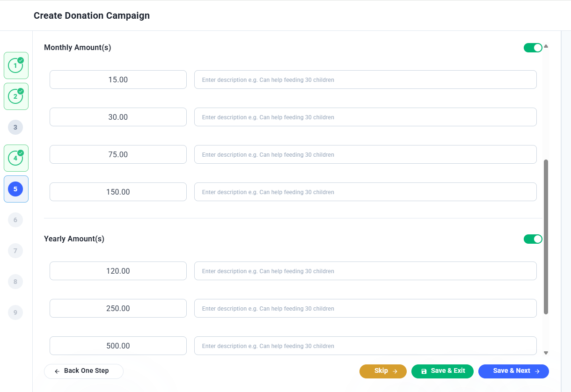
Task: Skip this campaign step
Action: 383,371
